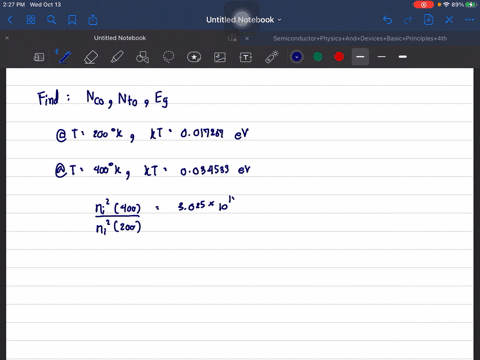Add a new page
Image resolution: width=480 pixels, height=360 pixels.
[429, 20]
